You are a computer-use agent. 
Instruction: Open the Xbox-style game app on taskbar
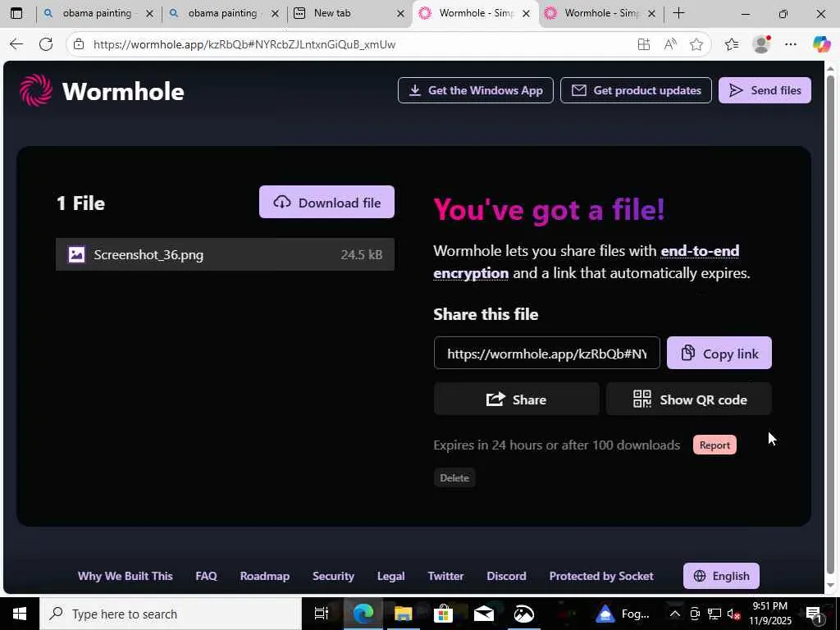[523, 614]
